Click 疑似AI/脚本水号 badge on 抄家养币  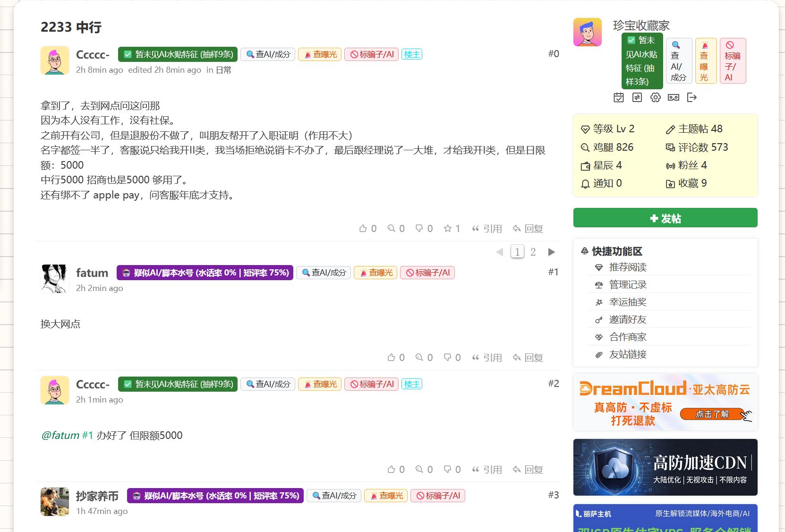point(215,496)
